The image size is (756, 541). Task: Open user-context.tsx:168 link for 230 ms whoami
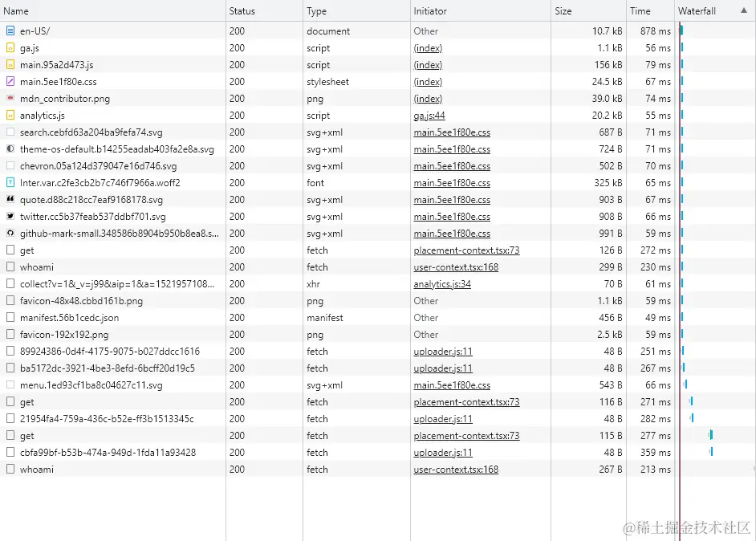[456, 266]
